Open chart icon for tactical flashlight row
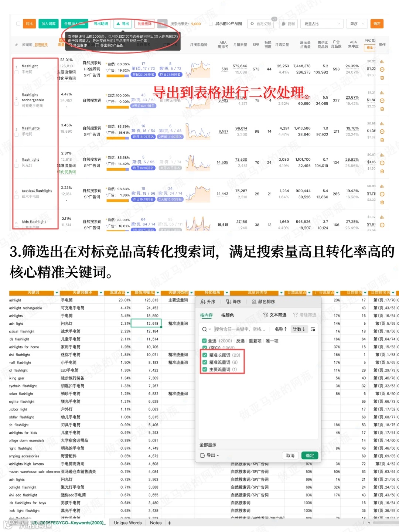This screenshot has width=399, height=532. 382,186
